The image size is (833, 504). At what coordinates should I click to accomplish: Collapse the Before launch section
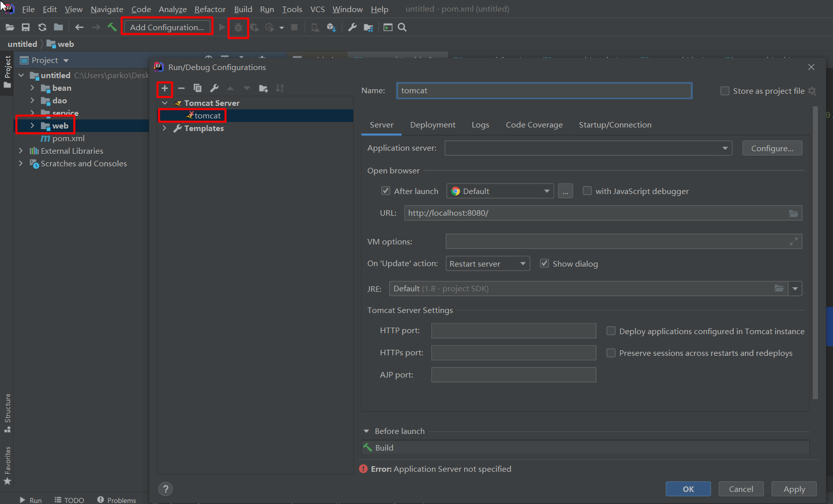click(366, 431)
